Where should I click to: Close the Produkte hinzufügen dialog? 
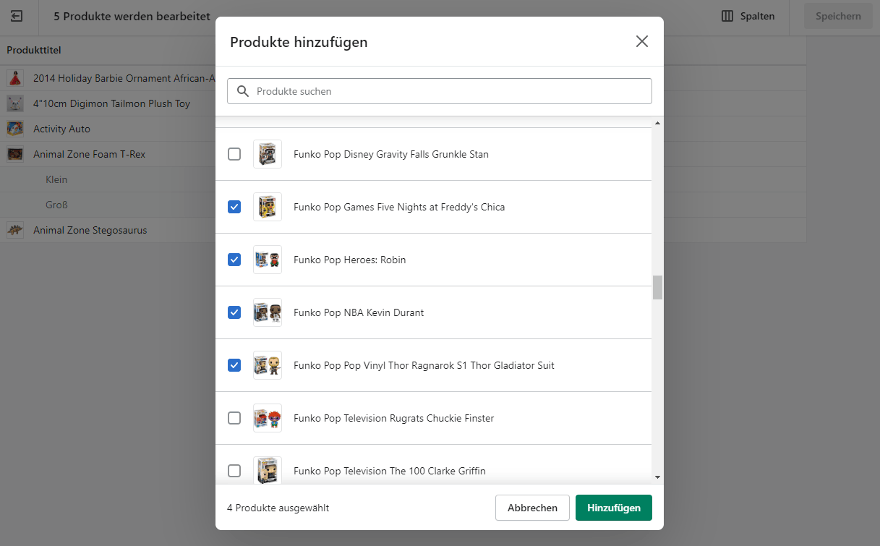(641, 42)
